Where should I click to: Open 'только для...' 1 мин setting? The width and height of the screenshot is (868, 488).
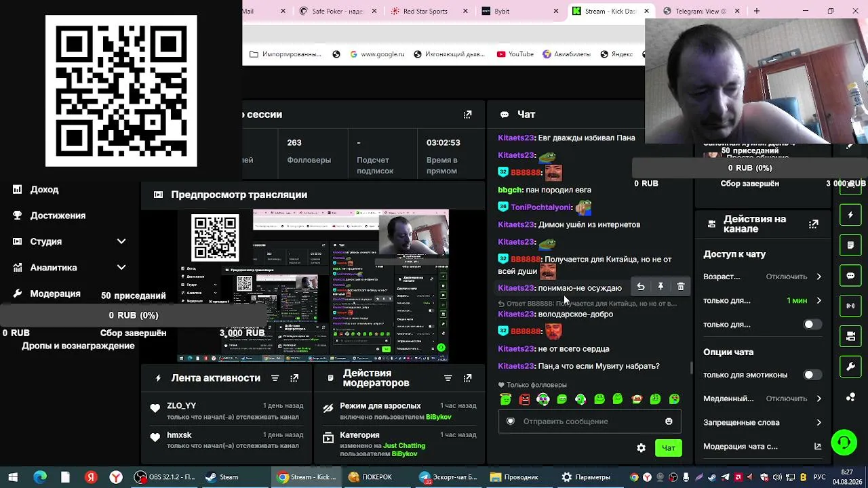762,300
